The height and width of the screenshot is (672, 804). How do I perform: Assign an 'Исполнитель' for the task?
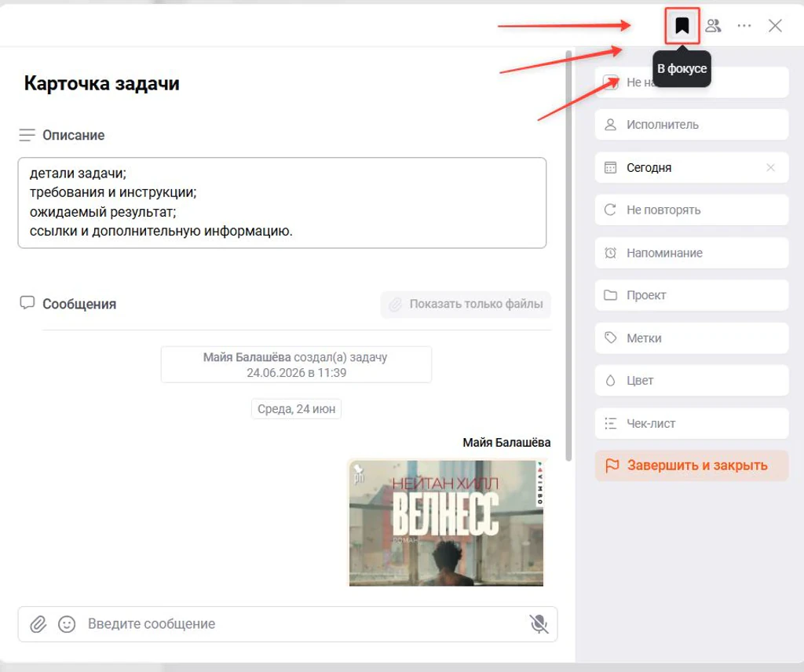click(691, 125)
